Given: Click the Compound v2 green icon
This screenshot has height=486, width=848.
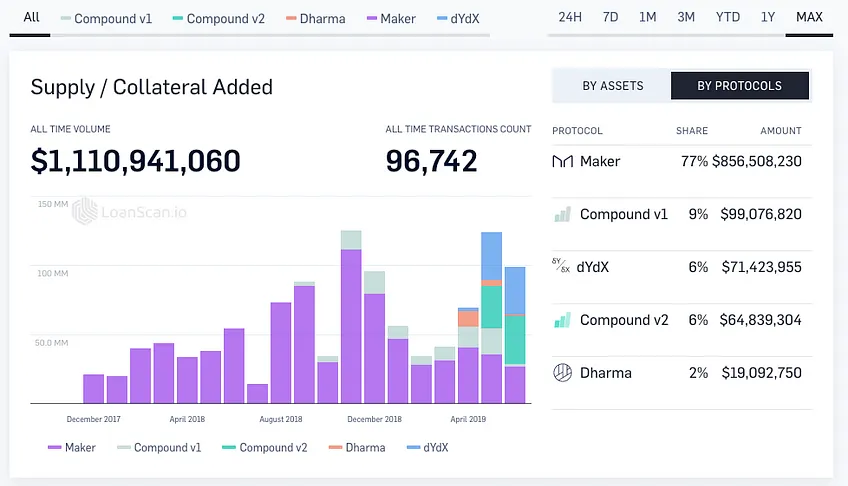Looking at the screenshot, I should pyautogui.click(x=562, y=321).
